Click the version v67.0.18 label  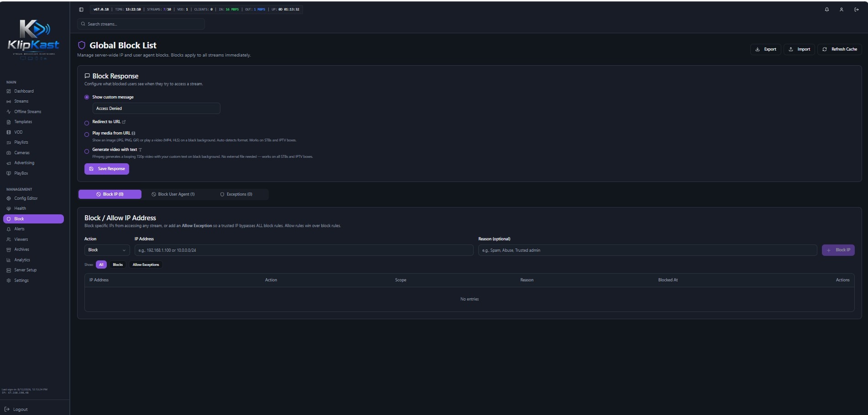click(x=101, y=10)
